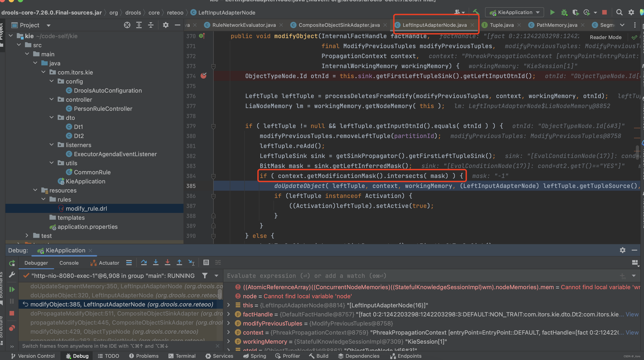Open thread selector dropdown arrow

click(x=216, y=276)
